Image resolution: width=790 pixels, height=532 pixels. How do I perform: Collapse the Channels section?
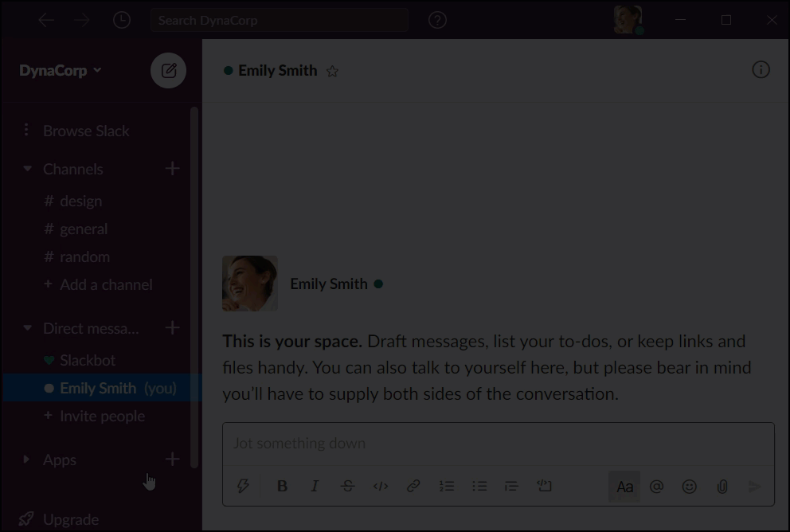point(27,169)
